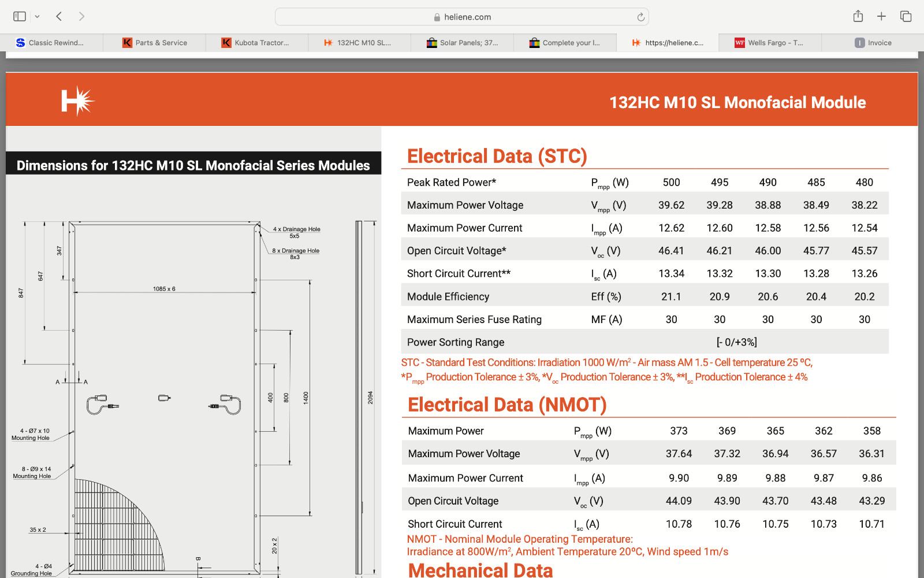The image size is (924, 578).
Task: Click the 9.90 NMOT current value
Action: (679, 478)
